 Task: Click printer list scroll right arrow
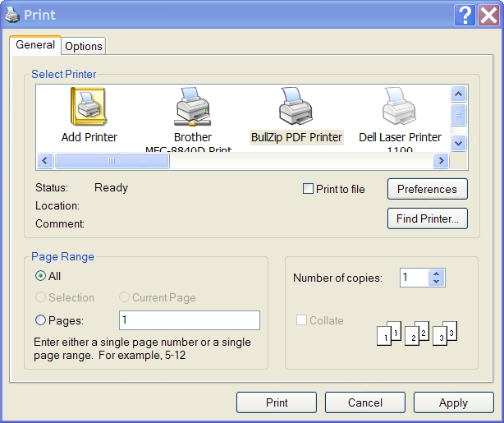[x=441, y=160]
